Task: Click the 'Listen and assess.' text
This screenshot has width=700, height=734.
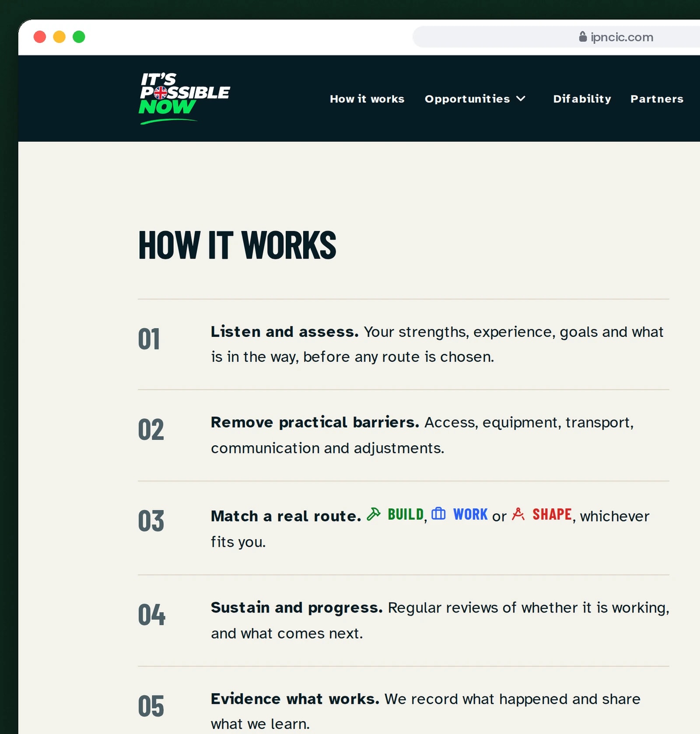Action: (x=284, y=332)
